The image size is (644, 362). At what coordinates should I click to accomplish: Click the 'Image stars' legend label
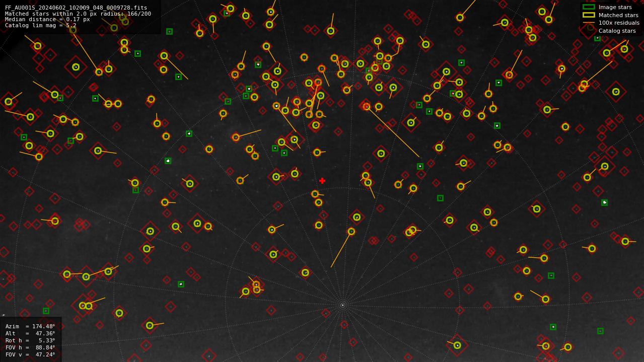[615, 7]
